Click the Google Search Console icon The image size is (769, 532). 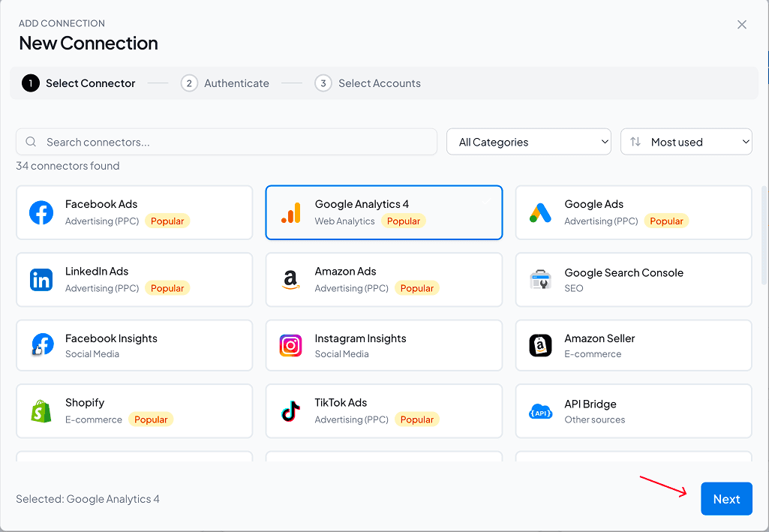click(540, 280)
